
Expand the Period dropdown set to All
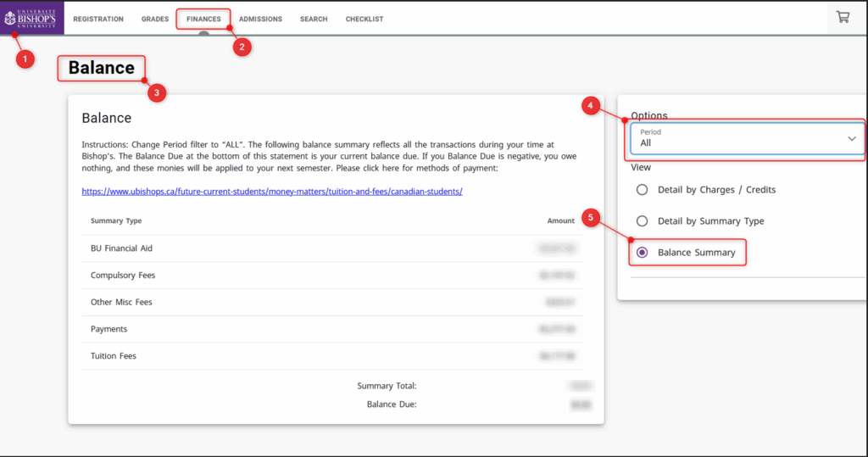(x=748, y=138)
